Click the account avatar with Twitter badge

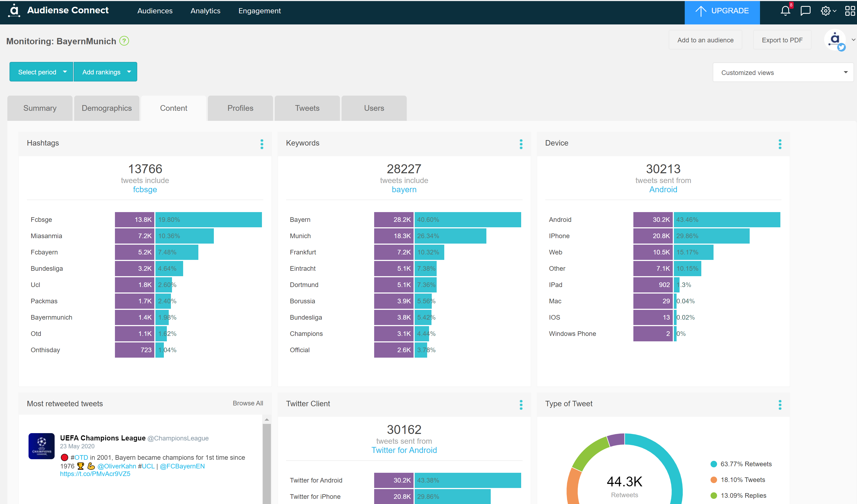pos(835,40)
